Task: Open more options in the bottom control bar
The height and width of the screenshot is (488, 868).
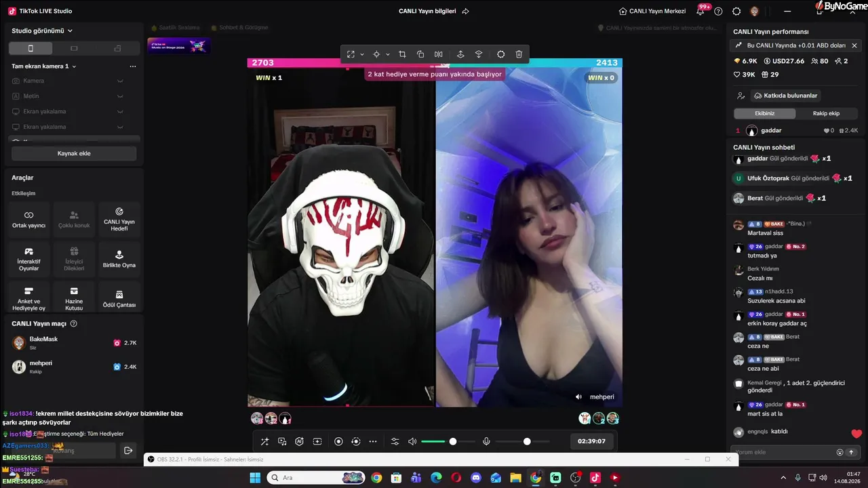Action: click(373, 442)
